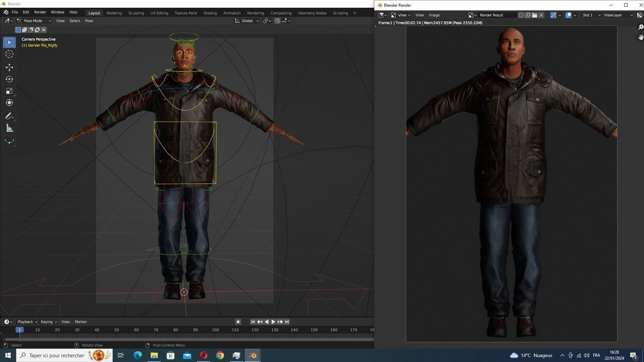
Task: Choose 'Subtract selection' mode icon
Action: tap(31, 30)
